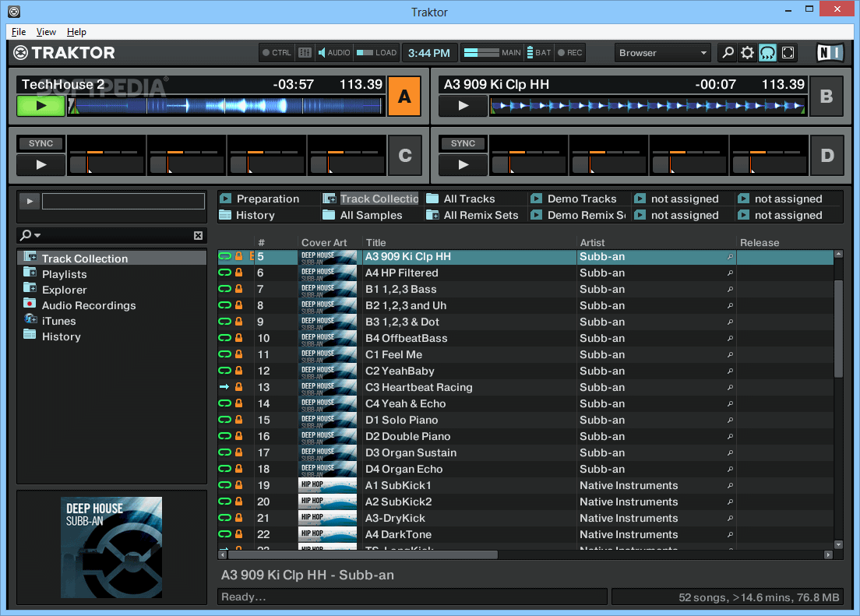Click the preview player progress bar
This screenshot has height=616, width=860.
(x=123, y=202)
